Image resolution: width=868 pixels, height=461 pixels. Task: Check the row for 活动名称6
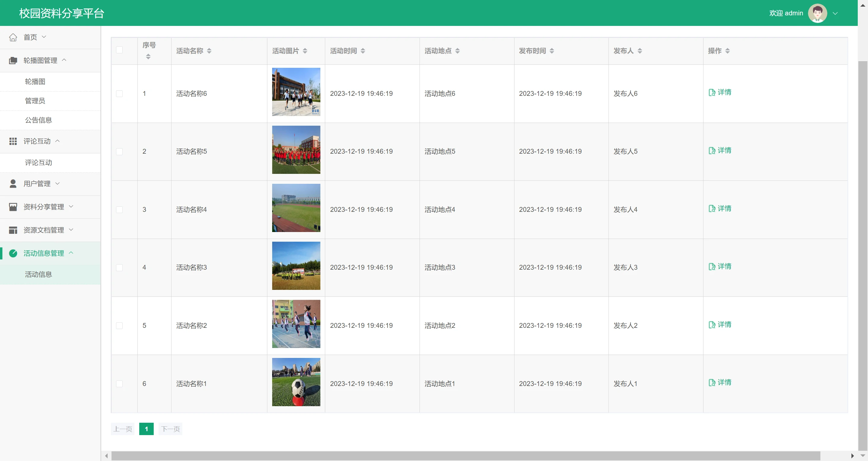click(119, 94)
